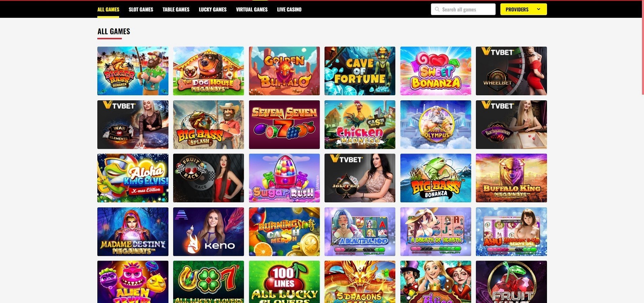
Task: Open the Sweet Bonanza game tile
Action: 436,71
